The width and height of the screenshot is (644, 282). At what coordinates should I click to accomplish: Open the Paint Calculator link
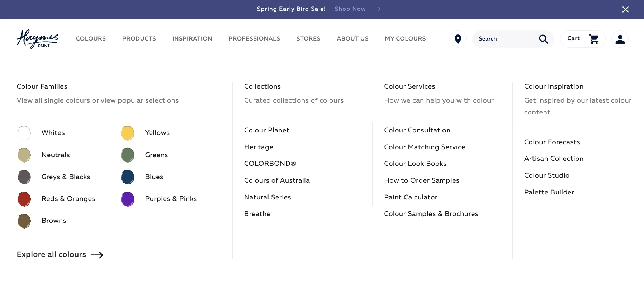click(411, 197)
